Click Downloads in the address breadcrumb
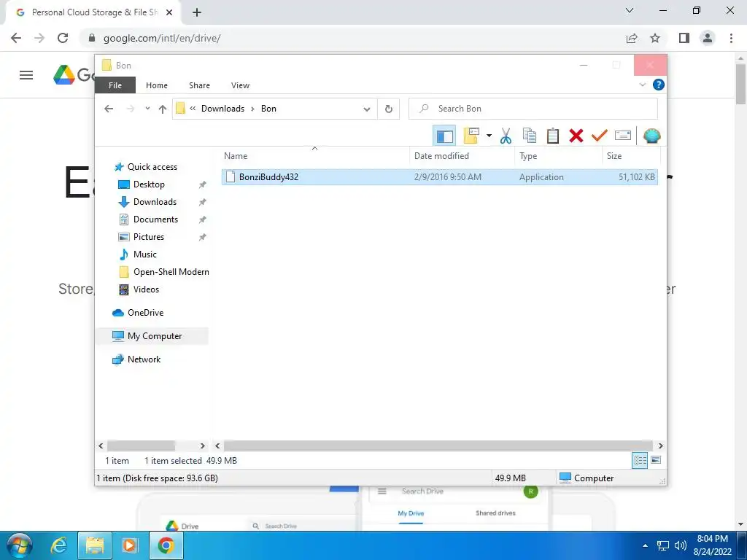 pyautogui.click(x=222, y=109)
